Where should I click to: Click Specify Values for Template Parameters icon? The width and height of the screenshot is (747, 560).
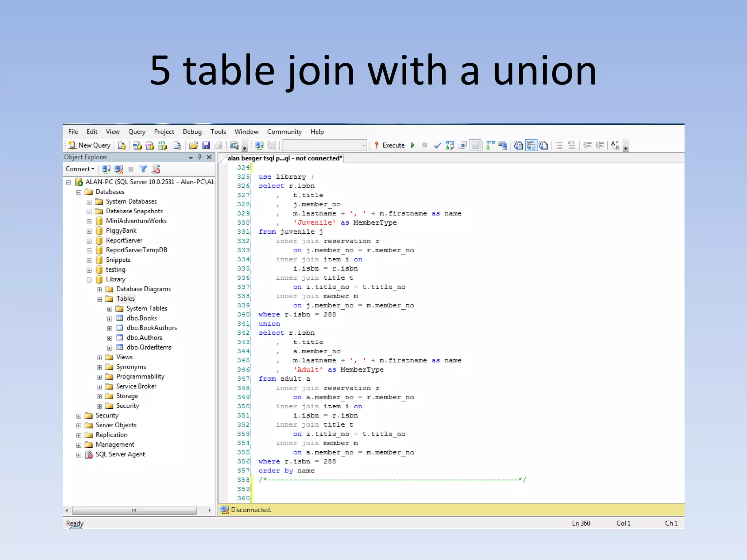pos(615,145)
